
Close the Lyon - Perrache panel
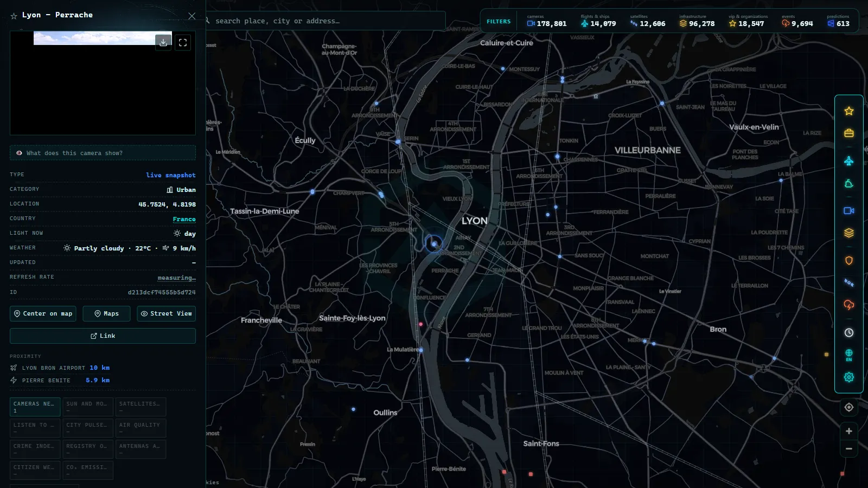coord(192,16)
